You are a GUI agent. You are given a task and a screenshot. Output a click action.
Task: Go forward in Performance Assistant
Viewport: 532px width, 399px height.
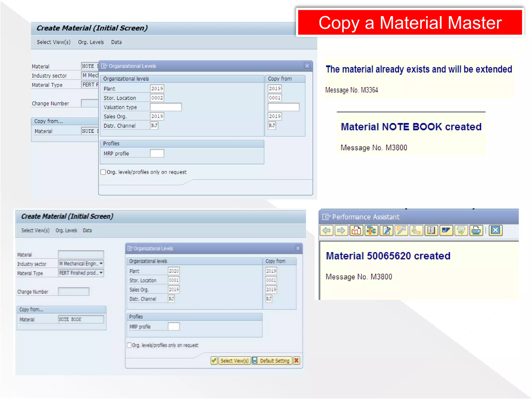tap(341, 230)
